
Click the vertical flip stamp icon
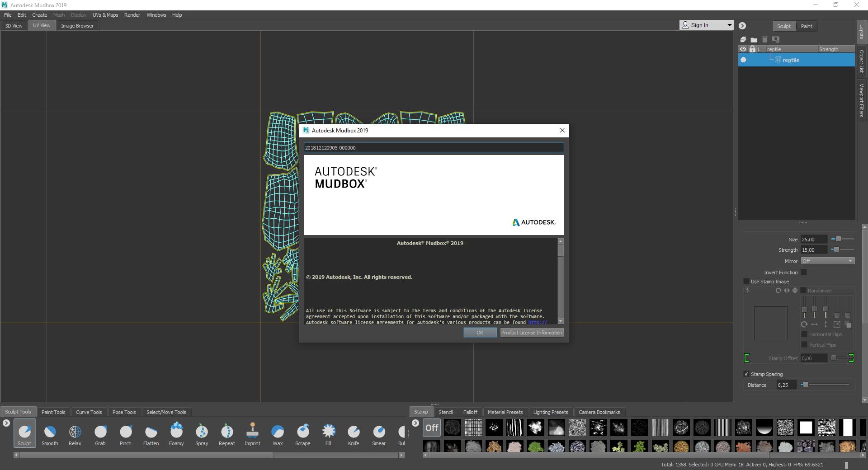(795, 291)
